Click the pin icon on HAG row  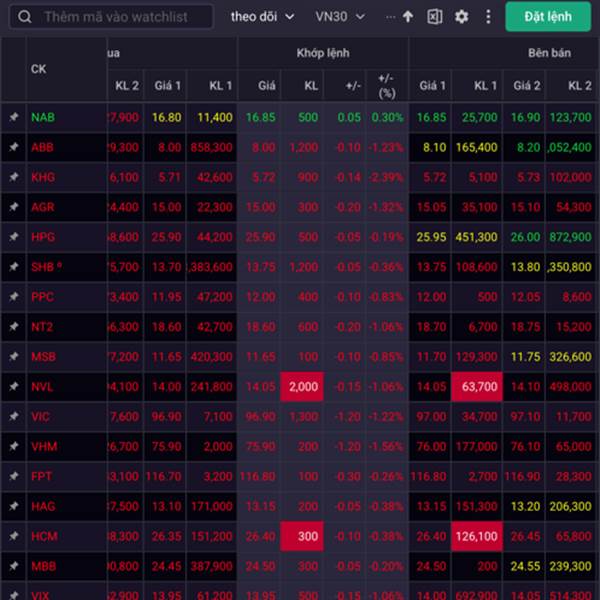pyautogui.click(x=14, y=505)
